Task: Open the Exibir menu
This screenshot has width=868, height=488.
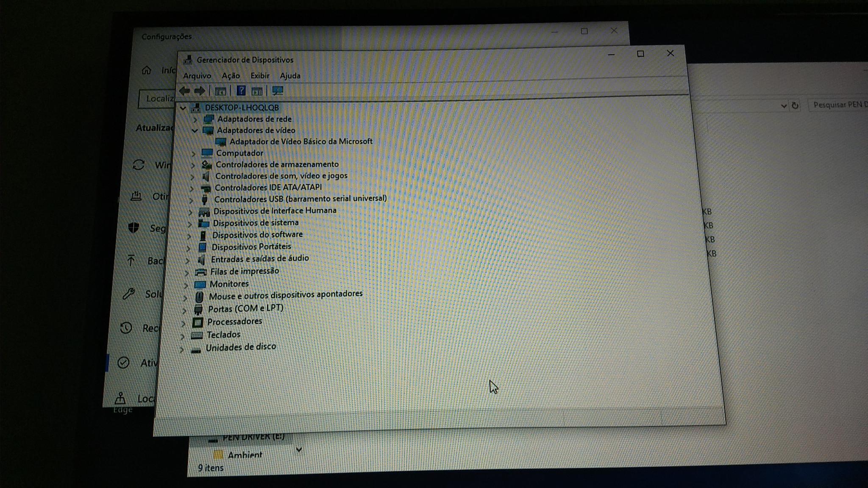Action: pos(260,75)
